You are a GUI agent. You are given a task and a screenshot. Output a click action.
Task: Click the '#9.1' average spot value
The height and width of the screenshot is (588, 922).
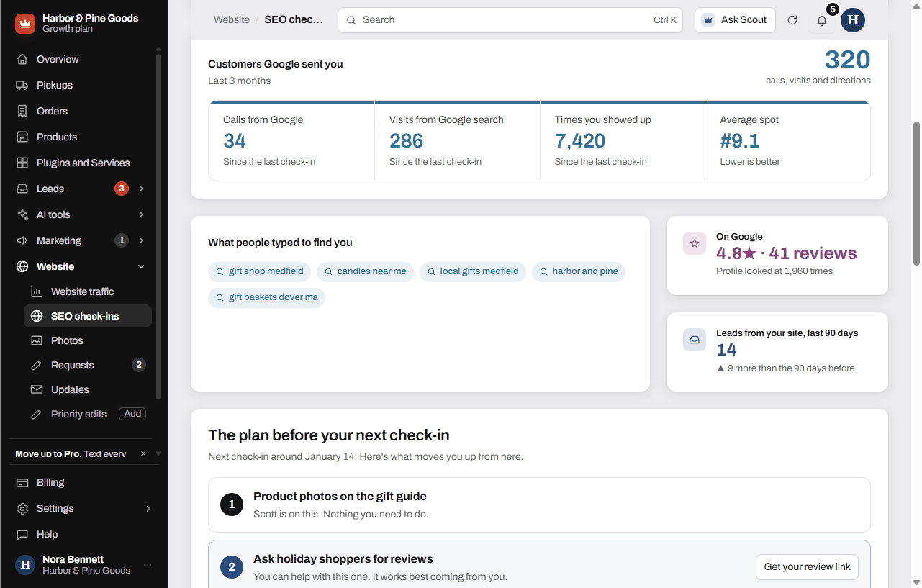[x=740, y=141]
